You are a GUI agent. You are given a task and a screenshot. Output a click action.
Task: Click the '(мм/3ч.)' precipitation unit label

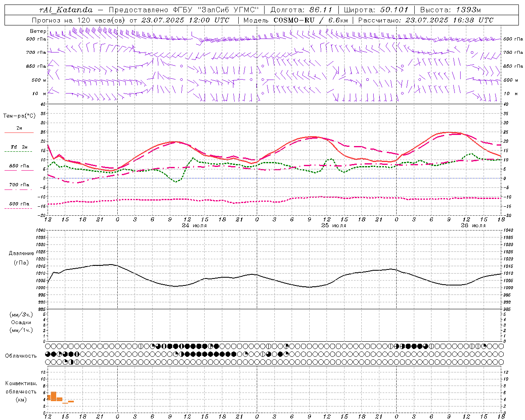point(21,315)
